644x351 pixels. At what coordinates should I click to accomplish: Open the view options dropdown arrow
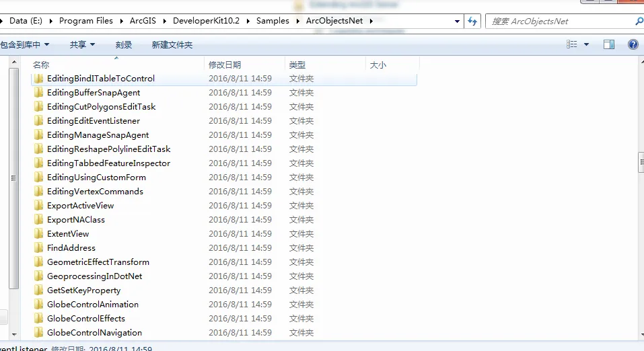click(x=587, y=44)
